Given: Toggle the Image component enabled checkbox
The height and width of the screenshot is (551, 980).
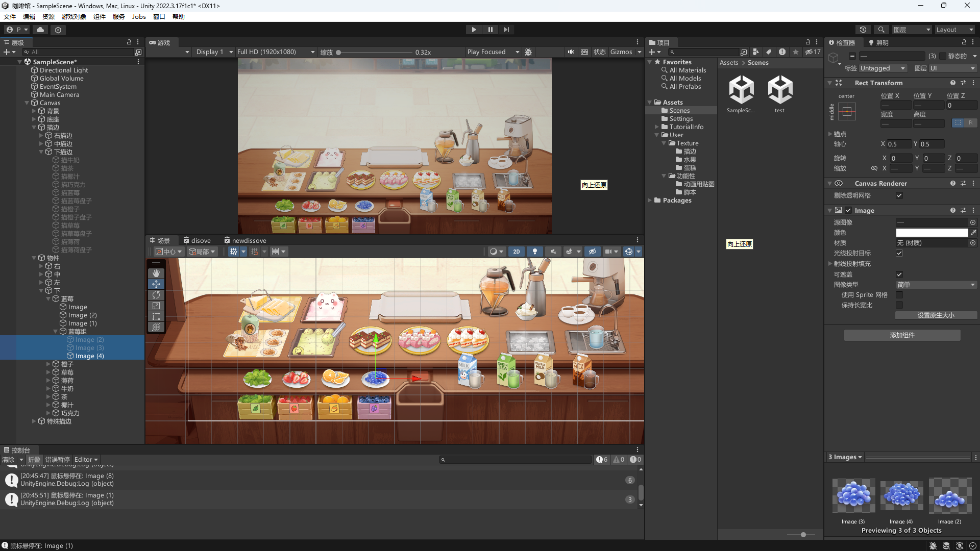Looking at the screenshot, I should 848,210.
